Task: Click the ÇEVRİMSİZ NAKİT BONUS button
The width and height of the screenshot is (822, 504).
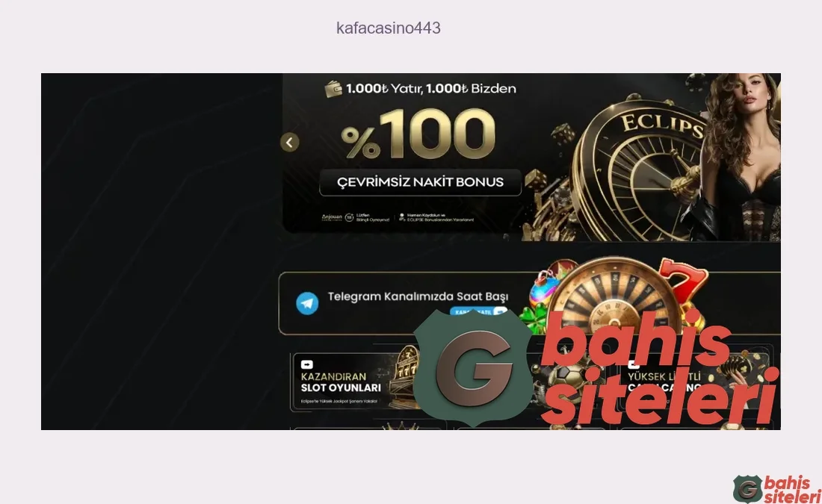Action: click(x=420, y=181)
